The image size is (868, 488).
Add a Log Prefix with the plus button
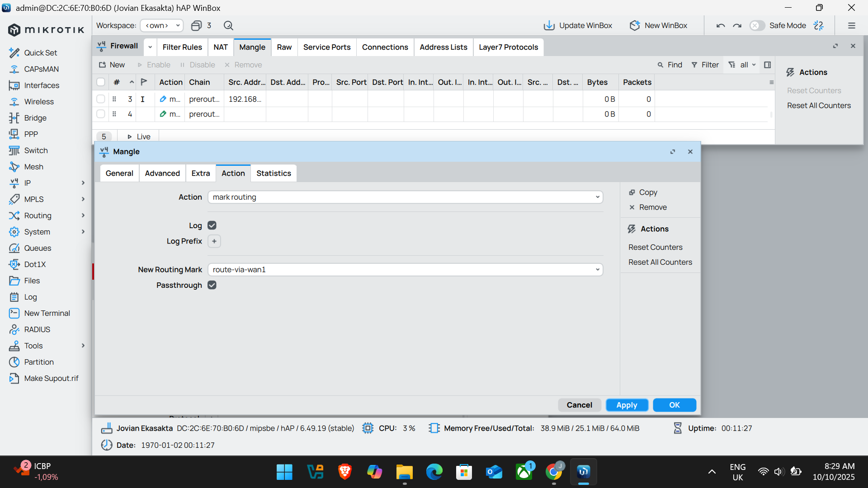point(214,241)
